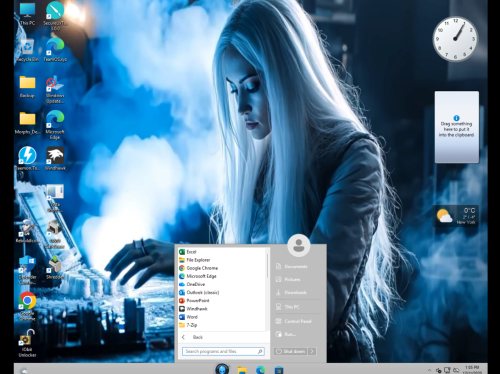The width and height of the screenshot is (500, 374).
Task: Click the Search programs and files box
Action: 223,351
